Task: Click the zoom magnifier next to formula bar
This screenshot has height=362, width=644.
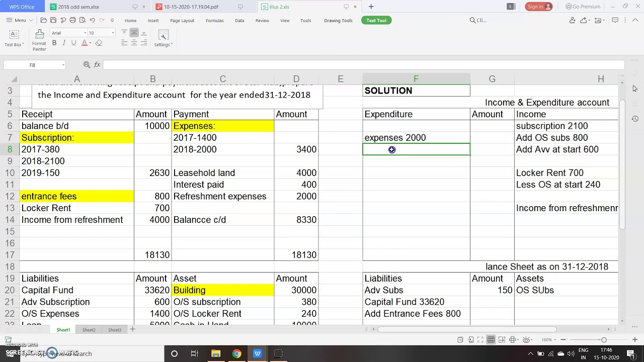Action: click(x=87, y=65)
